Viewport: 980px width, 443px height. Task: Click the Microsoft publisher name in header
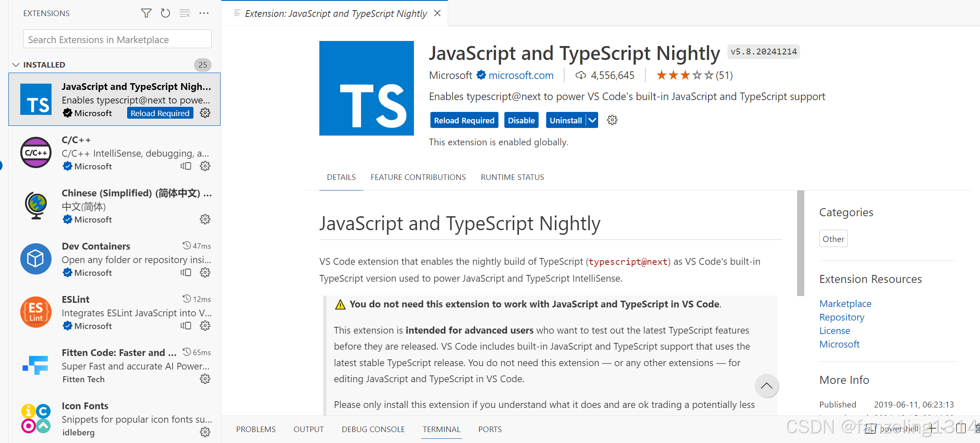click(x=450, y=75)
